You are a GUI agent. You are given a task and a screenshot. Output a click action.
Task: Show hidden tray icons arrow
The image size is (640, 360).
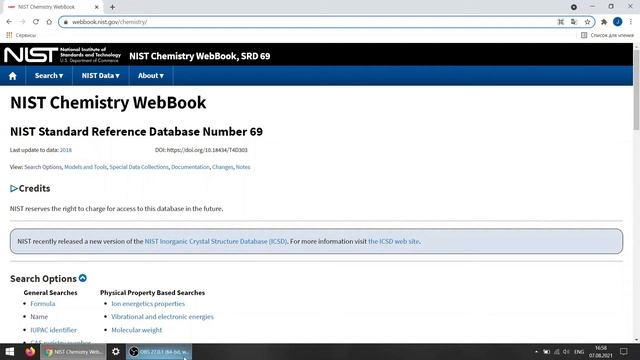(x=536, y=352)
